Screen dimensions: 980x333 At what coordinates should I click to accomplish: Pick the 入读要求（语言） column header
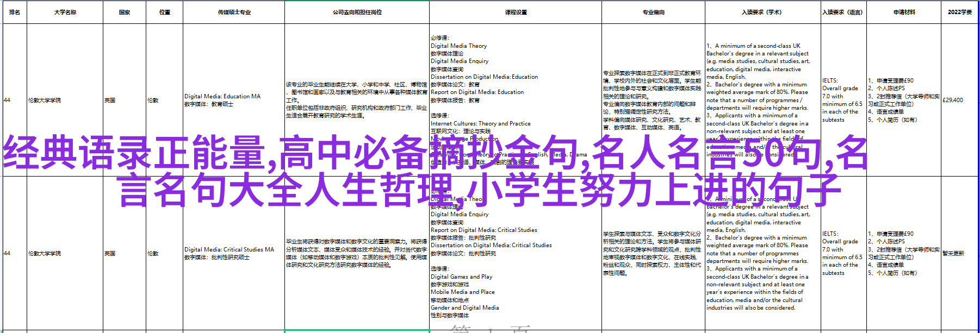tap(843, 12)
